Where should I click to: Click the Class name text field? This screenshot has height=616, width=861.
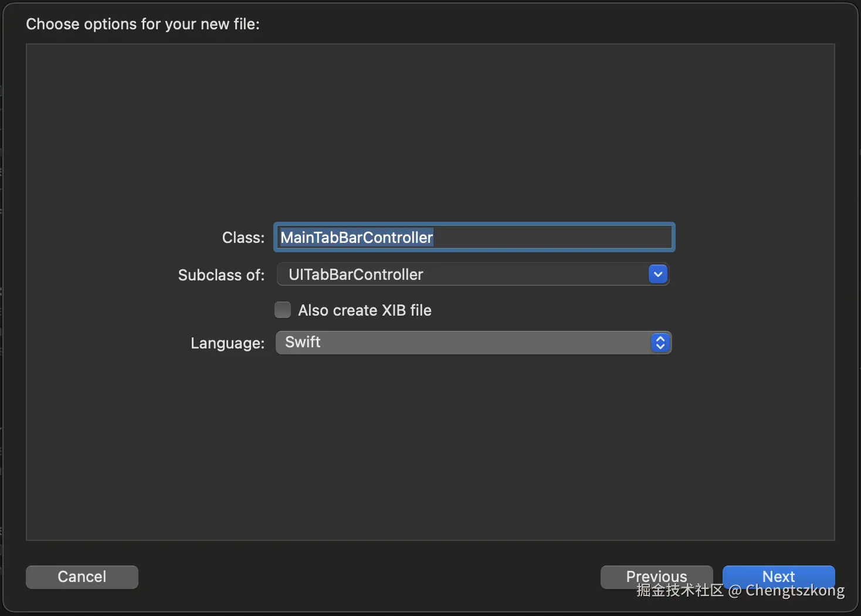tap(474, 238)
